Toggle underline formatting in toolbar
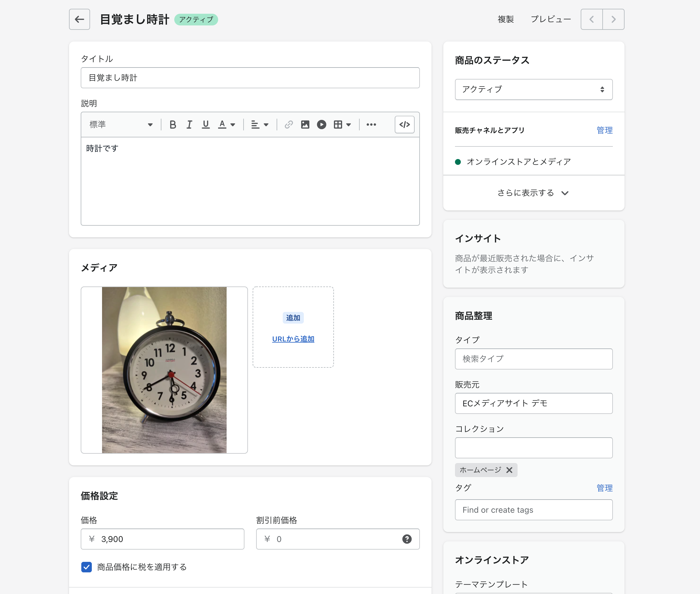Image resolution: width=700 pixels, height=594 pixels. [206, 125]
